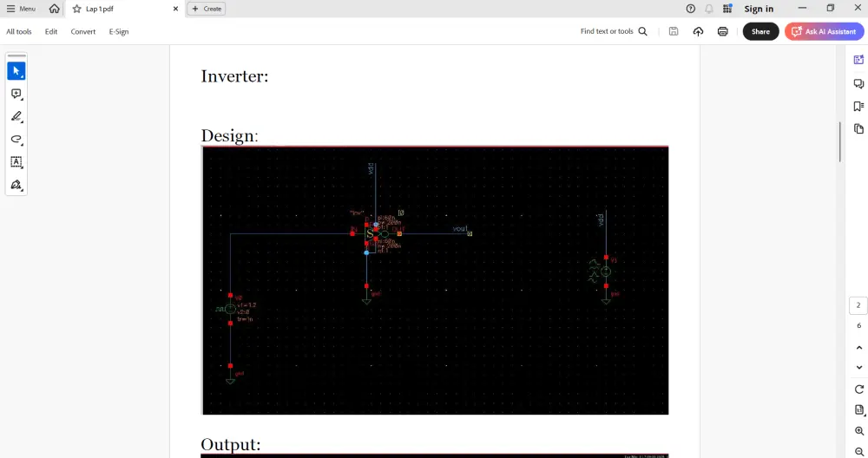Open the page thumbnails panel in right sidebar
868x458 pixels.
pos(858,129)
